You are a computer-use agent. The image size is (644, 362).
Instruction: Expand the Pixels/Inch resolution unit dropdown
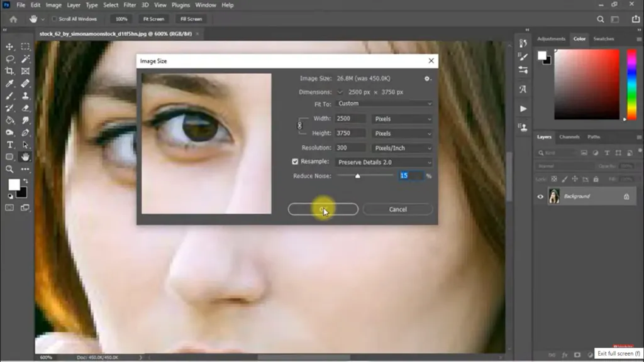(402, 148)
